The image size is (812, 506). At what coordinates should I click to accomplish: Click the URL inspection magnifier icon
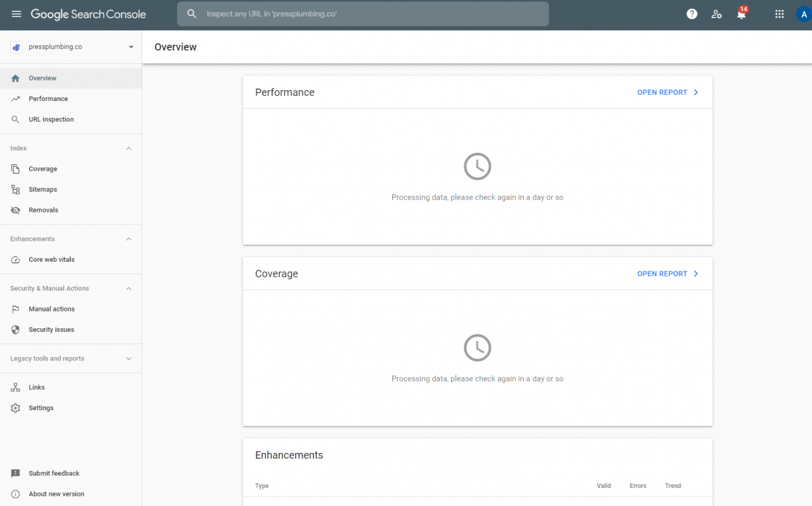[x=16, y=120]
